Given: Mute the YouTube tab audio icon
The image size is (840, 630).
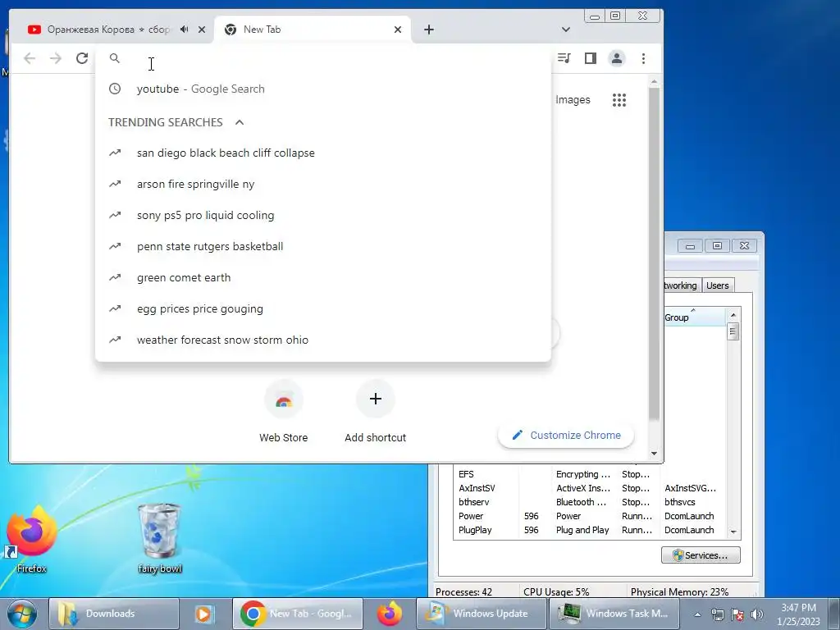Looking at the screenshot, I should coord(185,30).
